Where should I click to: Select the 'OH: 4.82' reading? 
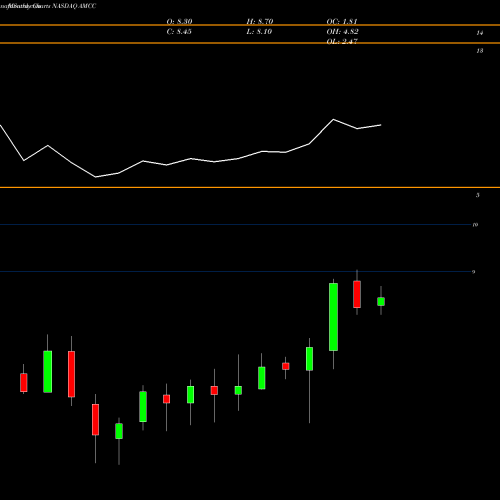click(342, 32)
